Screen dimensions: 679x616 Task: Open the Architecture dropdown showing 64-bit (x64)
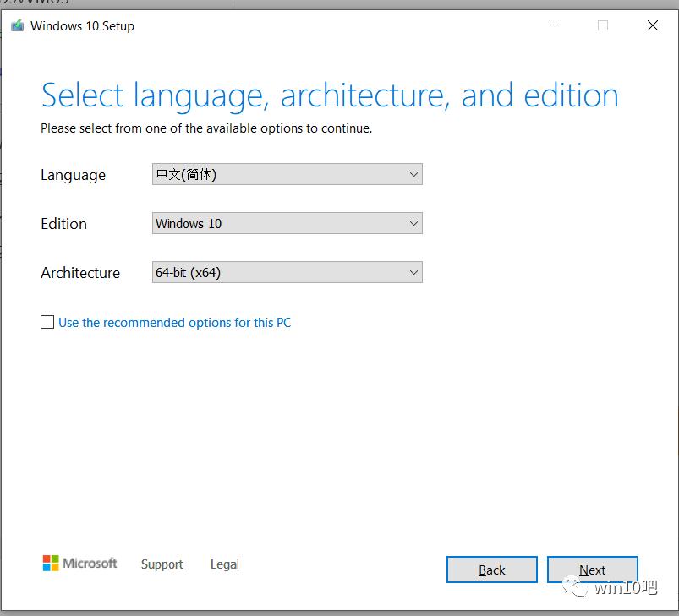point(287,272)
